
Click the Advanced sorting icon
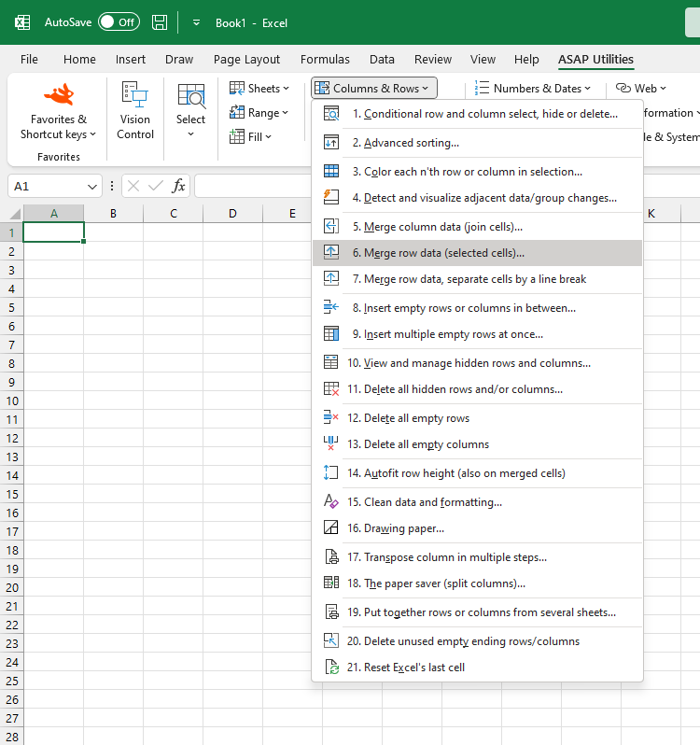pos(331,143)
